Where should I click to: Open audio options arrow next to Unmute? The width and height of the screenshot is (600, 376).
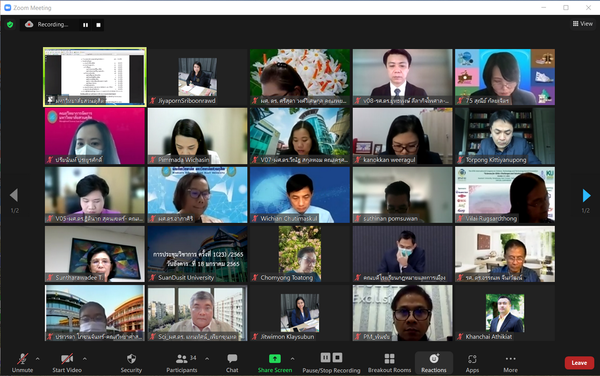38,359
